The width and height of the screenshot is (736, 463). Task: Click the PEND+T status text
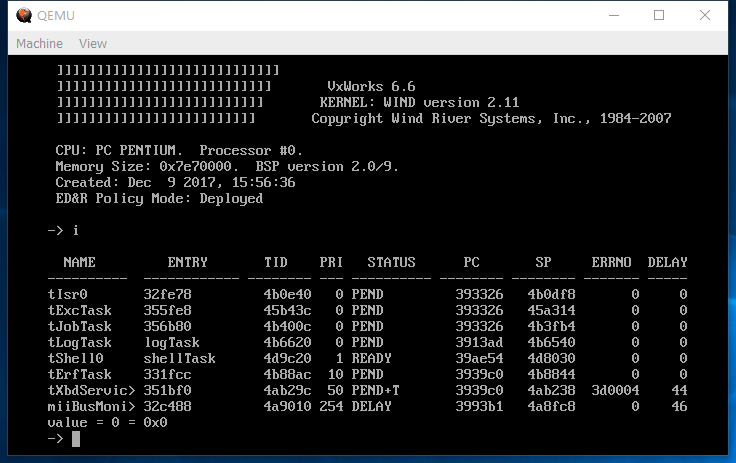[x=376, y=390]
